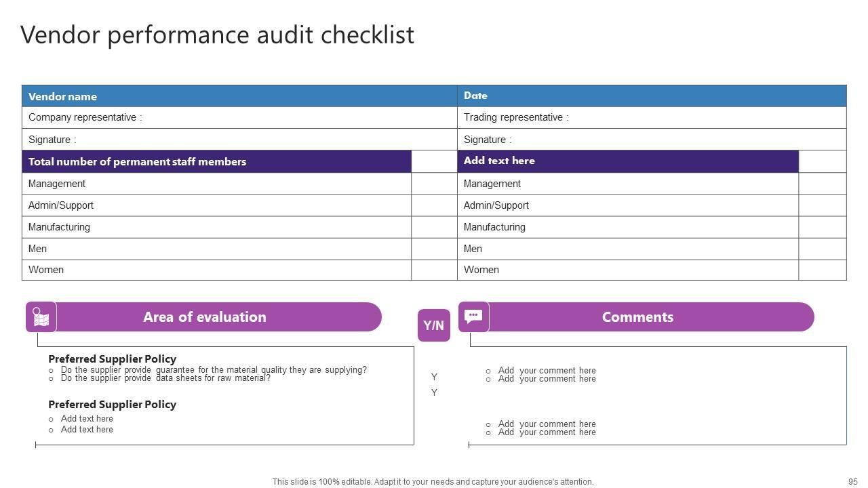Click the empty cell next to left Management
Screen dimensions: 868x488
[x=434, y=184]
